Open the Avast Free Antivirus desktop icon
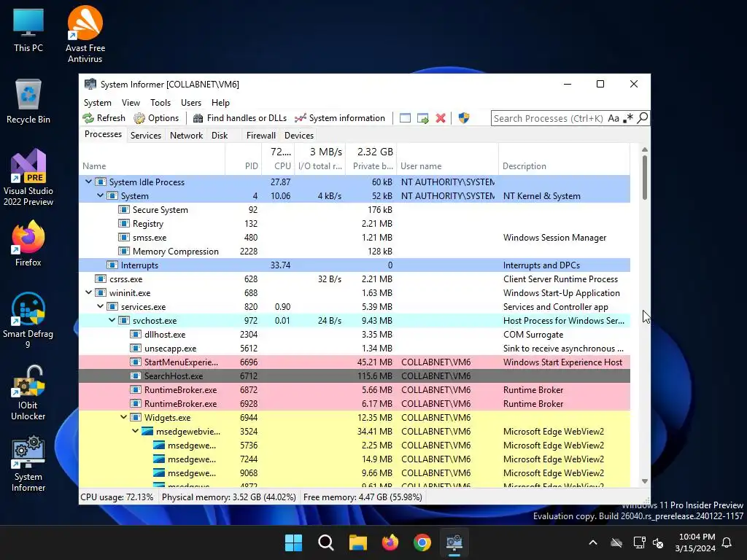The image size is (747, 560). (x=85, y=34)
